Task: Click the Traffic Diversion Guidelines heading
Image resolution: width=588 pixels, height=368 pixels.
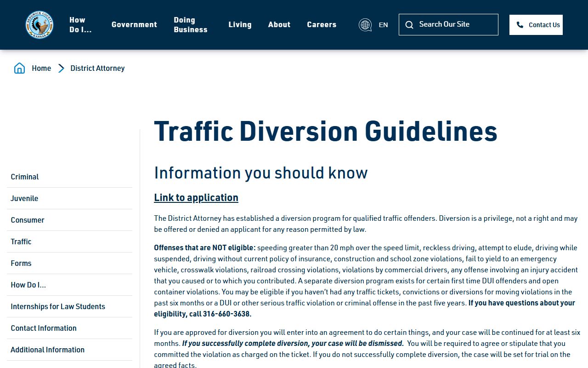Action: tap(326, 131)
